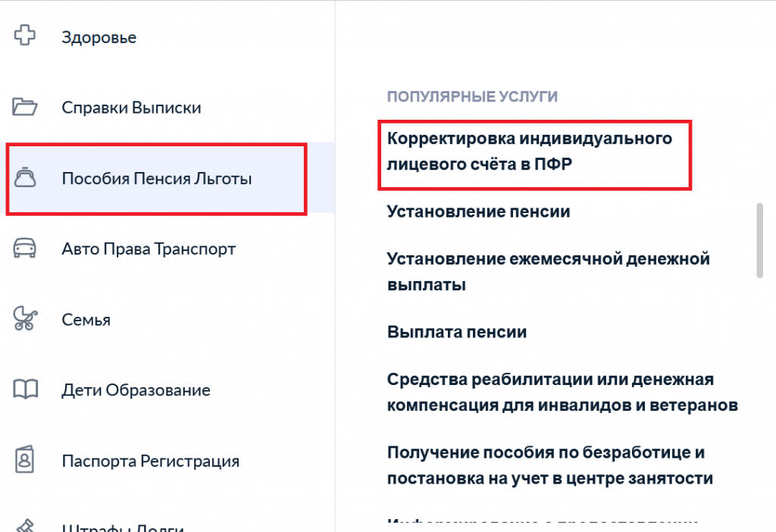Open Корректировка индивидуального лицевого счёта в ПФР
This screenshot has height=532, width=776.
529,152
